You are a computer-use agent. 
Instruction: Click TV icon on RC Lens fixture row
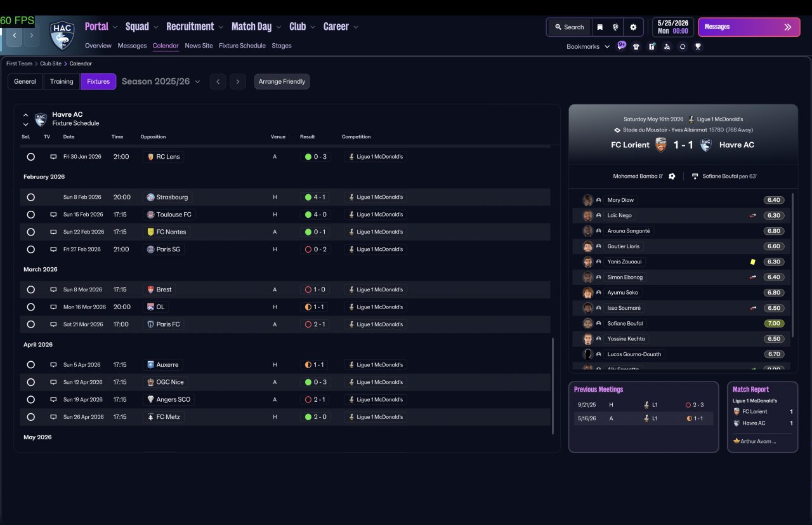click(53, 157)
